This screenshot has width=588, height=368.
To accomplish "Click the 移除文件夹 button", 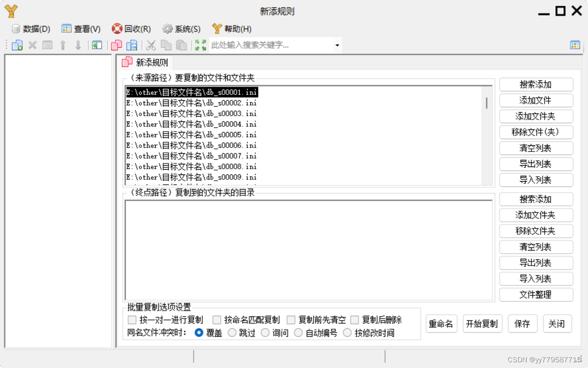I will (x=536, y=231).
